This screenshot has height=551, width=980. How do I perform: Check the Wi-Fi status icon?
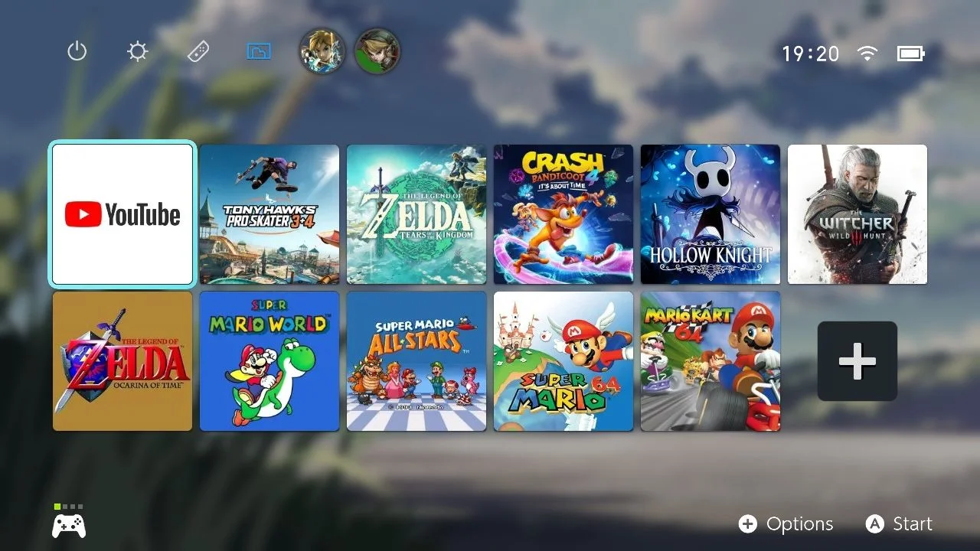pyautogui.click(x=867, y=54)
